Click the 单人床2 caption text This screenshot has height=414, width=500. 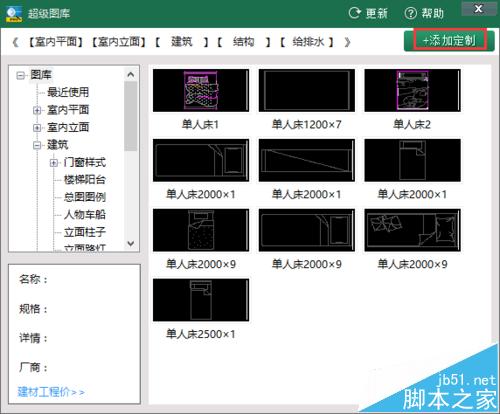tap(412, 125)
